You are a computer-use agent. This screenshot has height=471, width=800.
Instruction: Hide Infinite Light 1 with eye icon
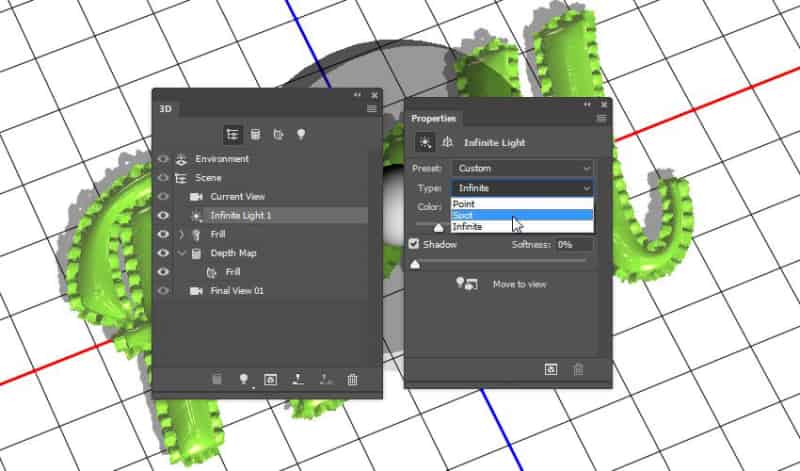(x=163, y=215)
